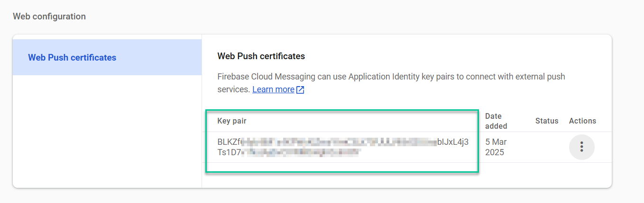Click the Key pair column header
Image resolution: width=644 pixels, height=203 pixels.
click(232, 121)
